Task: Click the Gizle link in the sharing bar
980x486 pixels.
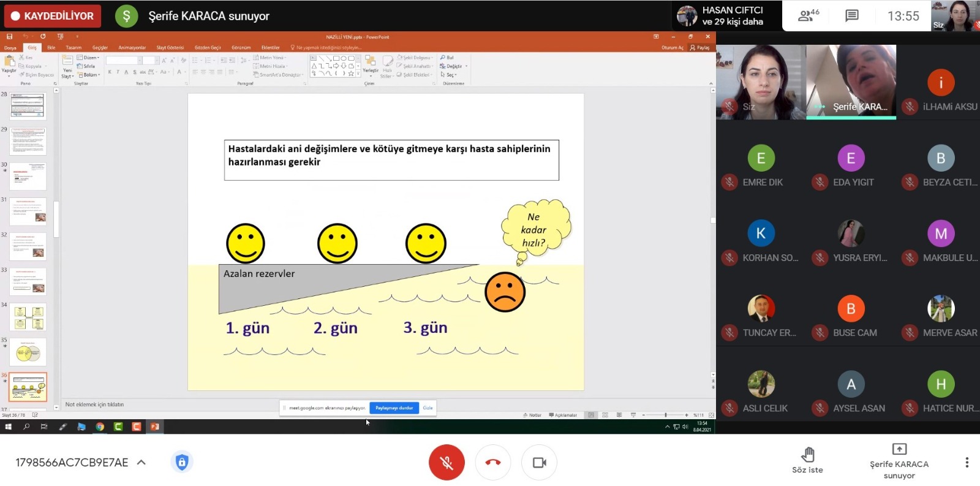Action: click(428, 408)
